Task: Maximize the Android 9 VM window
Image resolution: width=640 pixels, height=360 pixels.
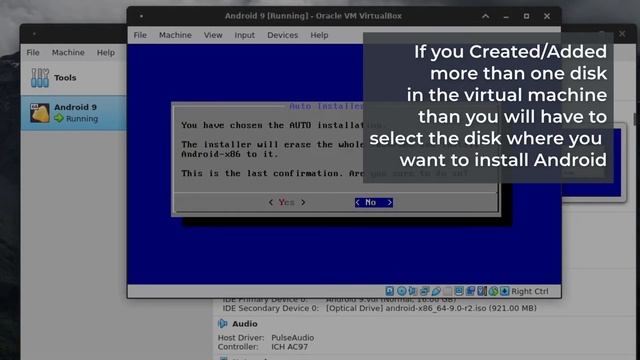Action: 527,16
